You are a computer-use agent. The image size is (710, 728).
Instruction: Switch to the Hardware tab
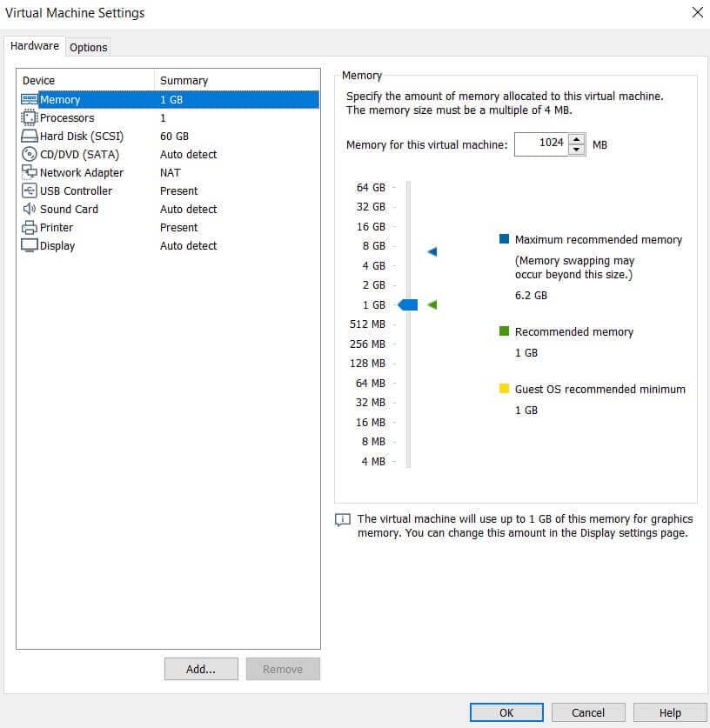click(34, 46)
